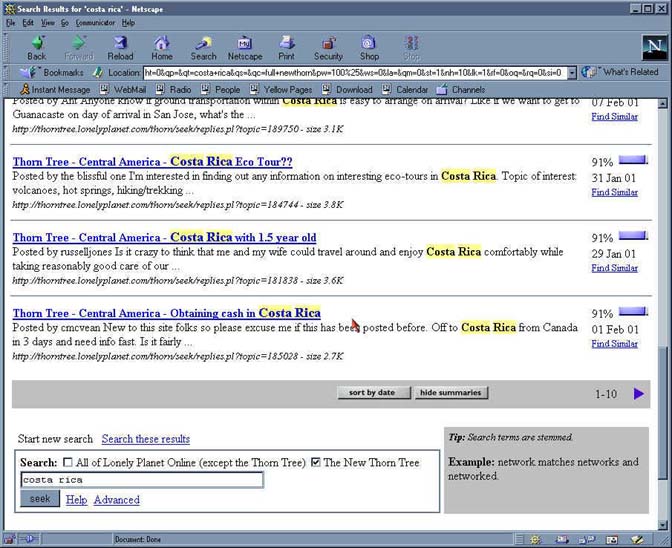Screen dimensions: 672x548
Task: Click the Netscape N logo
Action: (654, 48)
